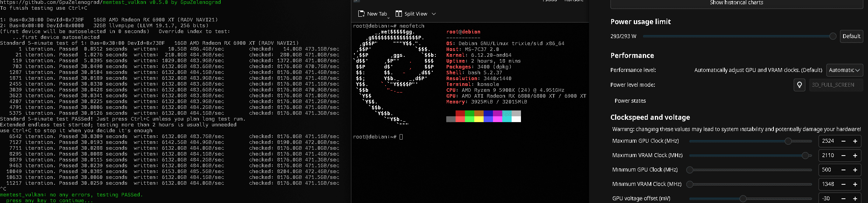Click the New Tab label in Konsole
868x203 pixels.
pos(377,14)
